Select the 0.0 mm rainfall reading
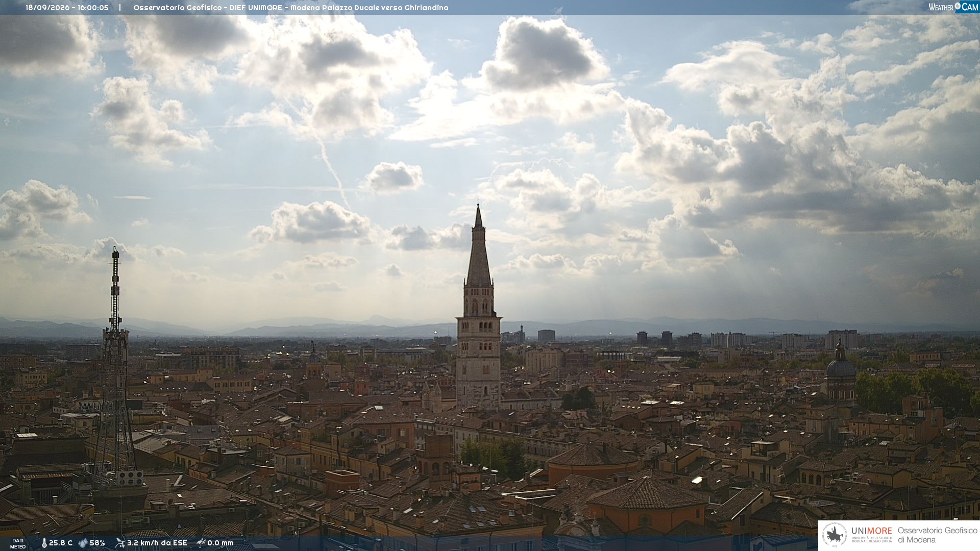 [220, 543]
